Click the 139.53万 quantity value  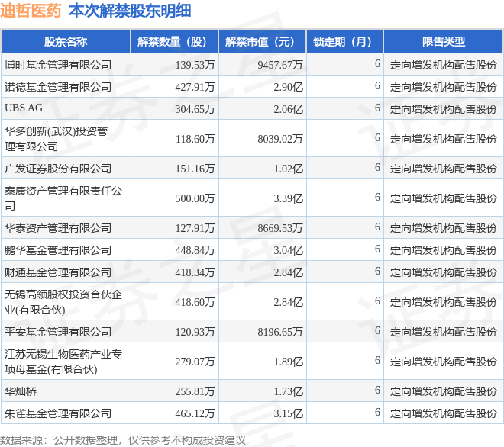coord(195,65)
